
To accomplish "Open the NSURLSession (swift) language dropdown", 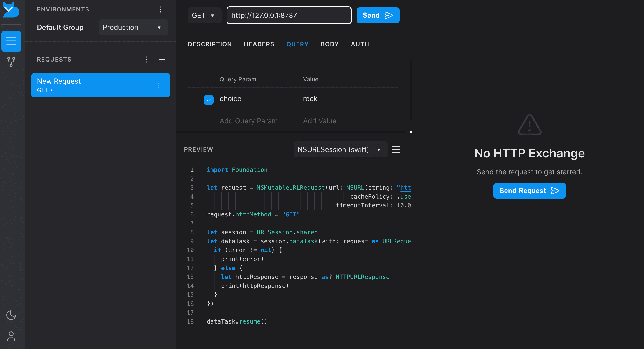I will [x=340, y=149].
